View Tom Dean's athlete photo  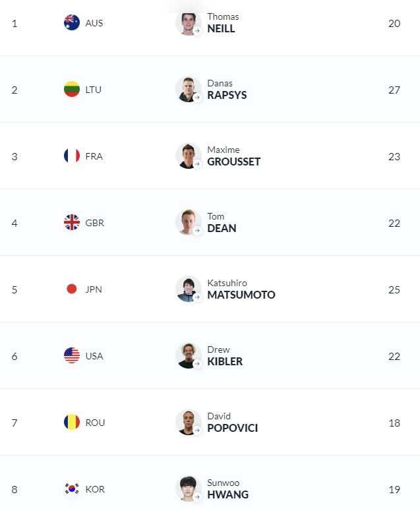pyautogui.click(x=189, y=222)
